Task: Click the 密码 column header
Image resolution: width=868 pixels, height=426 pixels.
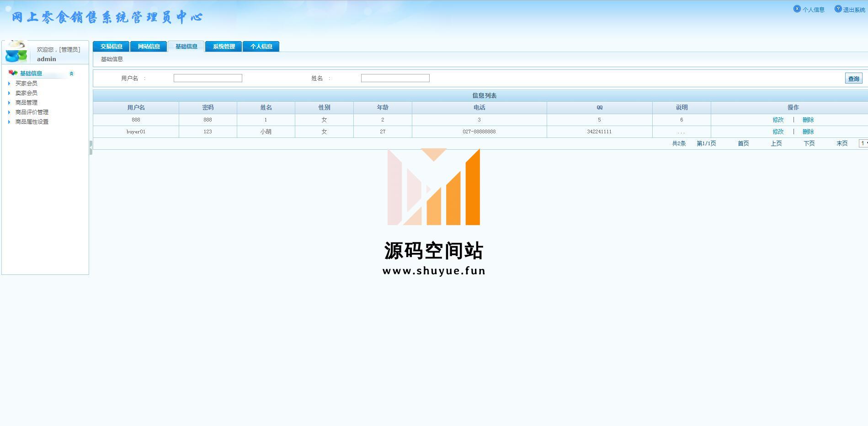Action: (x=208, y=108)
